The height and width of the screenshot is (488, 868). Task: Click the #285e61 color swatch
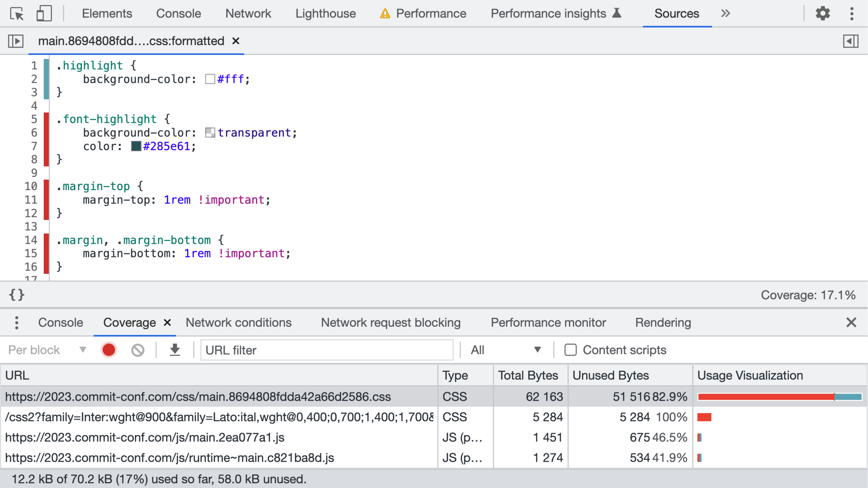pos(136,146)
